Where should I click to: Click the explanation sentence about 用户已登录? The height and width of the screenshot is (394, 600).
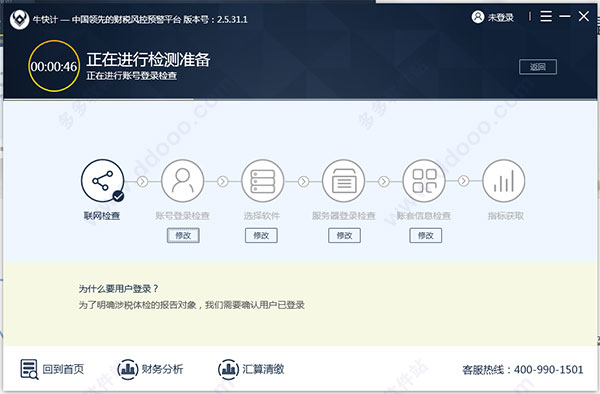click(x=191, y=305)
